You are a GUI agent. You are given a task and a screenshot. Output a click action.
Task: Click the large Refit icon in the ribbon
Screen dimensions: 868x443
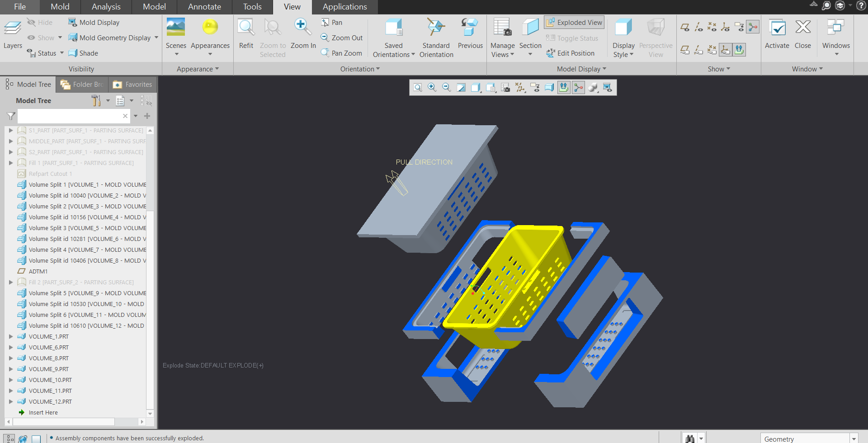point(246,27)
